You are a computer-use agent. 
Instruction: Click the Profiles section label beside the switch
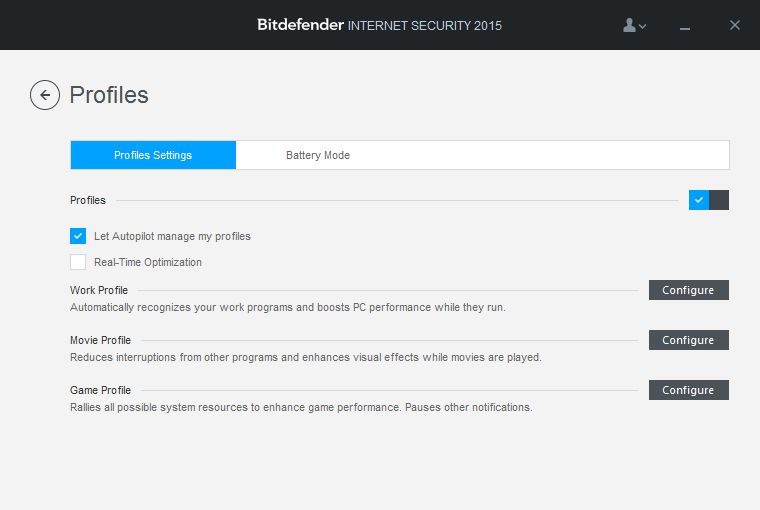point(88,200)
